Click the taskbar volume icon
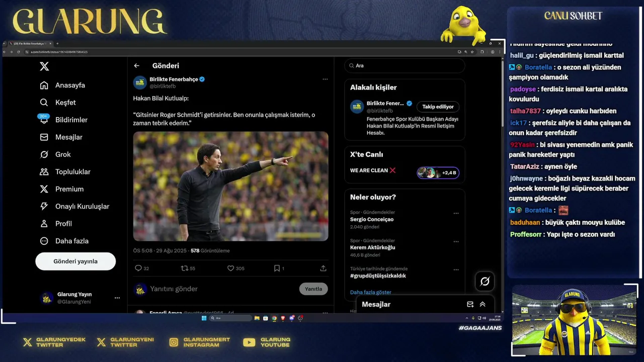Image resolution: width=644 pixels, height=362 pixels. pos(485,318)
